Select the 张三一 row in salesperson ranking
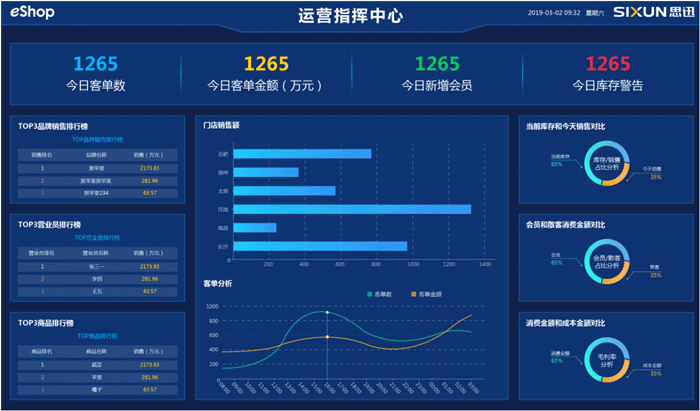This screenshot has width=700, height=411. (97, 267)
